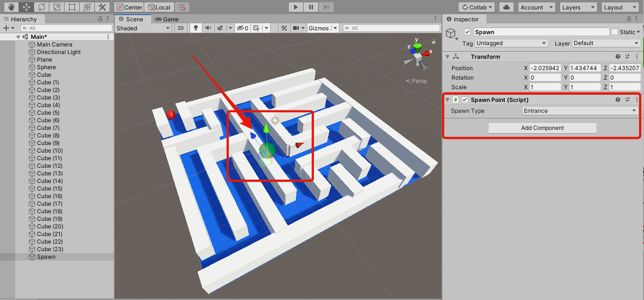This screenshot has width=644, height=300.
Task: Toggle grid snapping icon
Action: (183, 7)
